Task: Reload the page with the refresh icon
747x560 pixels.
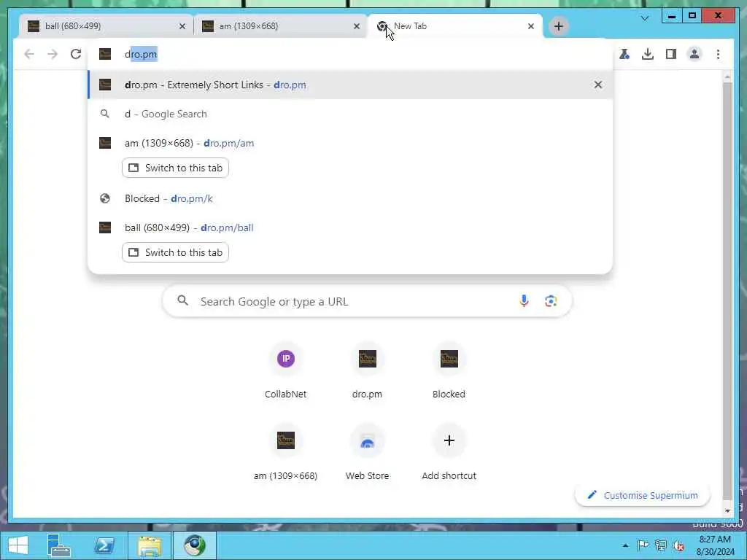Action: pyautogui.click(x=76, y=54)
